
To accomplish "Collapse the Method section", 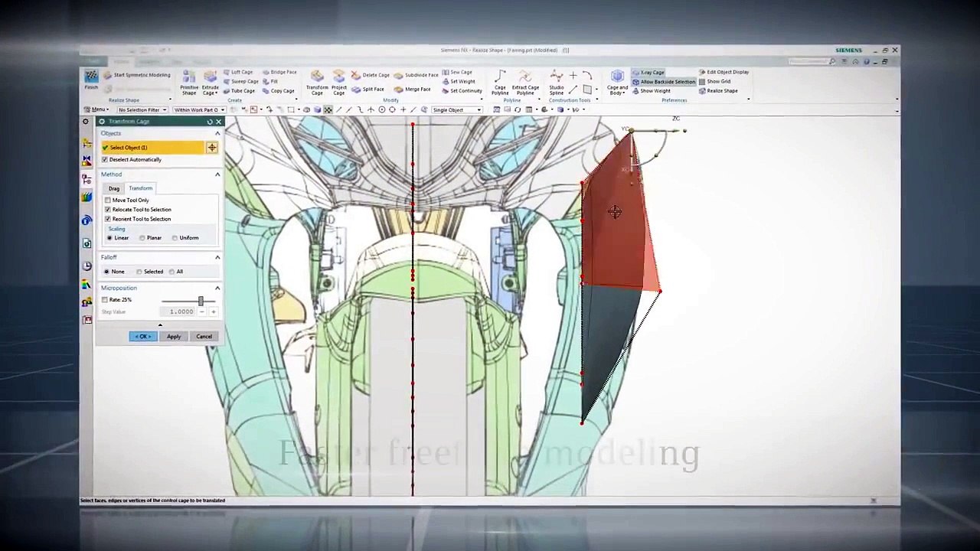I will 217,174.
